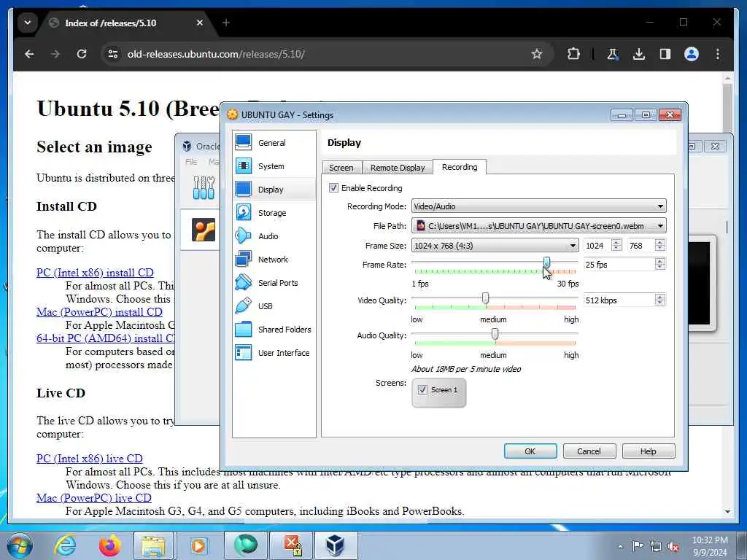Click the 512 kbps bitrate field
Screen dimensions: 747x560
619,300
